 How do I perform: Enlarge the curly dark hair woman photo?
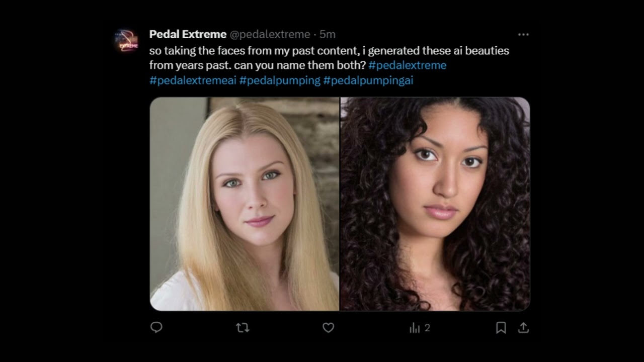(435, 204)
